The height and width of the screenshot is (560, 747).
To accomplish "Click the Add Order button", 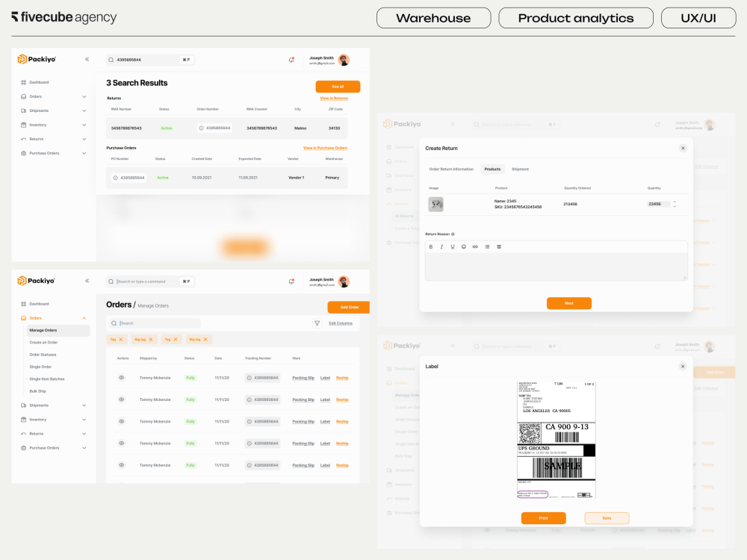I will click(349, 307).
